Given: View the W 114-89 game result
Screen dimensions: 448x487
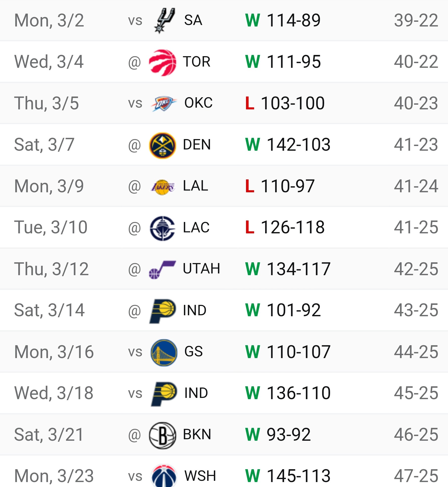Looking at the screenshot, I should point(283,20).
